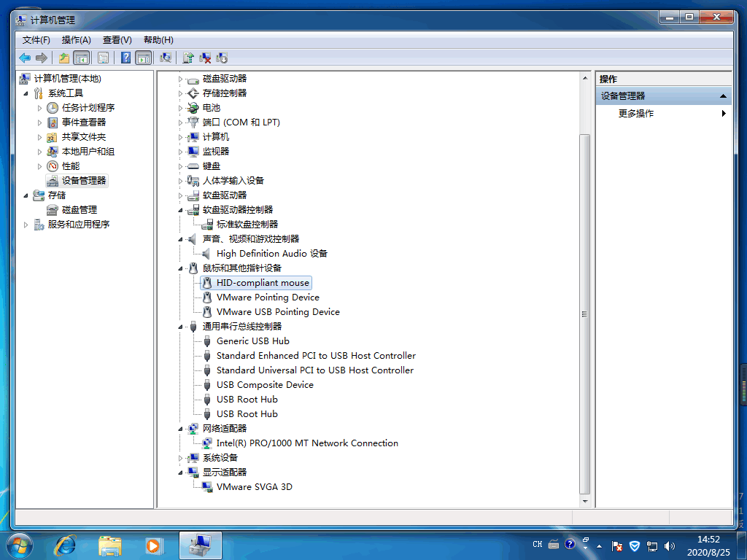This screenshot has height=560, width=747.
Task: Scan for hardware changes toolbar icon
Action: (166, 58)
